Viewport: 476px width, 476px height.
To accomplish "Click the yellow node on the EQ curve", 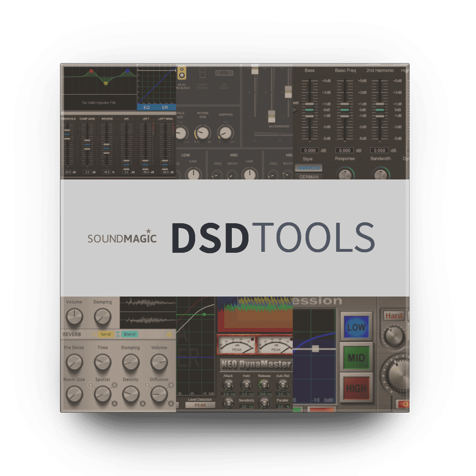I will tap(106, 83).
